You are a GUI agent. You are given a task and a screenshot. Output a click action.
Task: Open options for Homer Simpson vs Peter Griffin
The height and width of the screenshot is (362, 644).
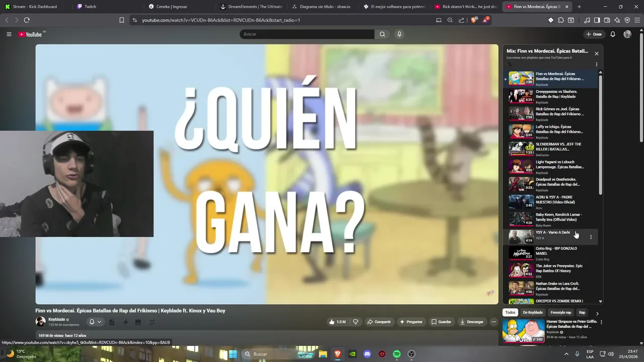point(601,322)
